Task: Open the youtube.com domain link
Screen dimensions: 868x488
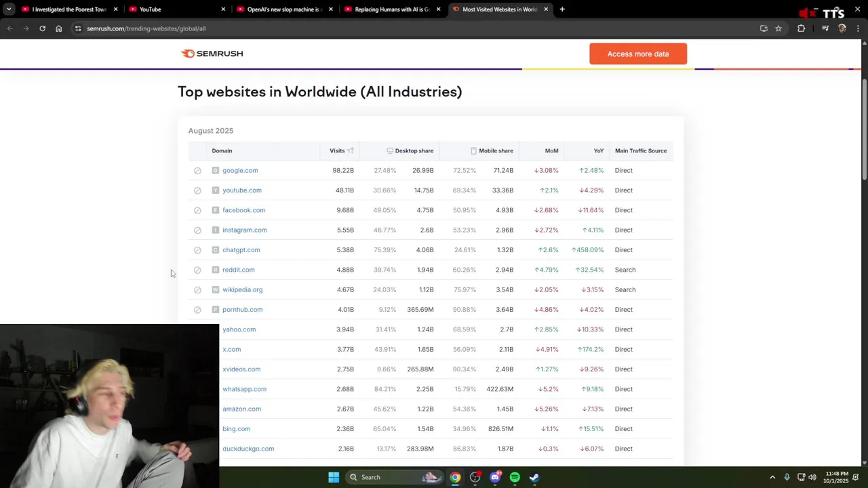Action: (x=242, y=190)
